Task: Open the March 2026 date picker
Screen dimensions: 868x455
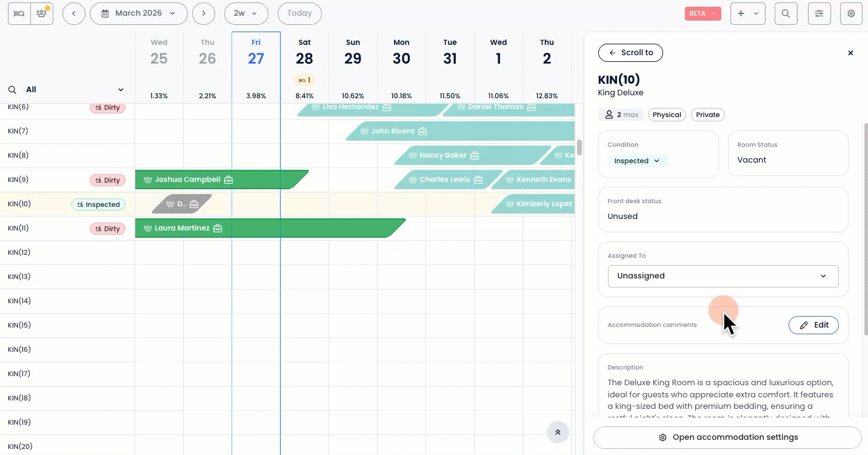Action: 138,13
